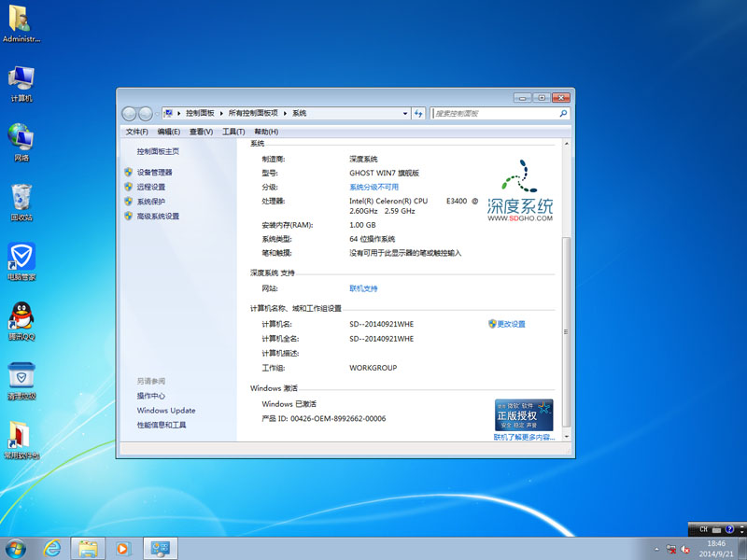Click breadcrumb 控制面板
The image size is (747, 560).
[200, 113]
